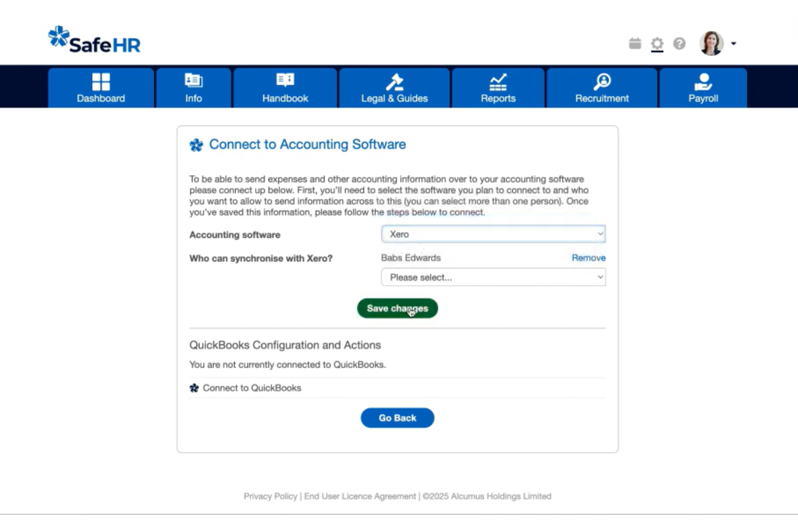Viewport: 798px width, 532px height.
Task: Open the Handbook section
Action: 285,88
